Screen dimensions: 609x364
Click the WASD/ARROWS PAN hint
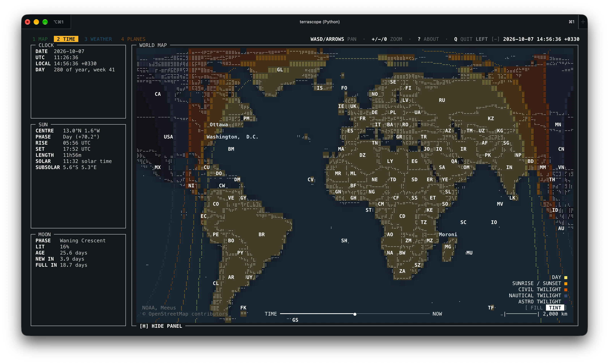pyautogui.click(x=333, y=39)
